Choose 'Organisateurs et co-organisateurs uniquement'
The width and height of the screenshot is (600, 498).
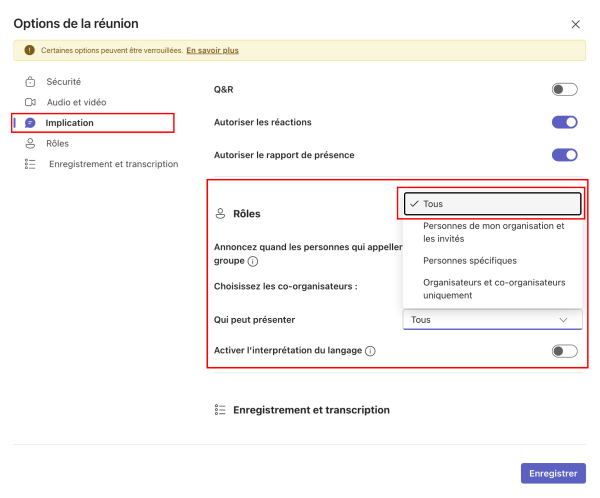[x=492, y=289]
